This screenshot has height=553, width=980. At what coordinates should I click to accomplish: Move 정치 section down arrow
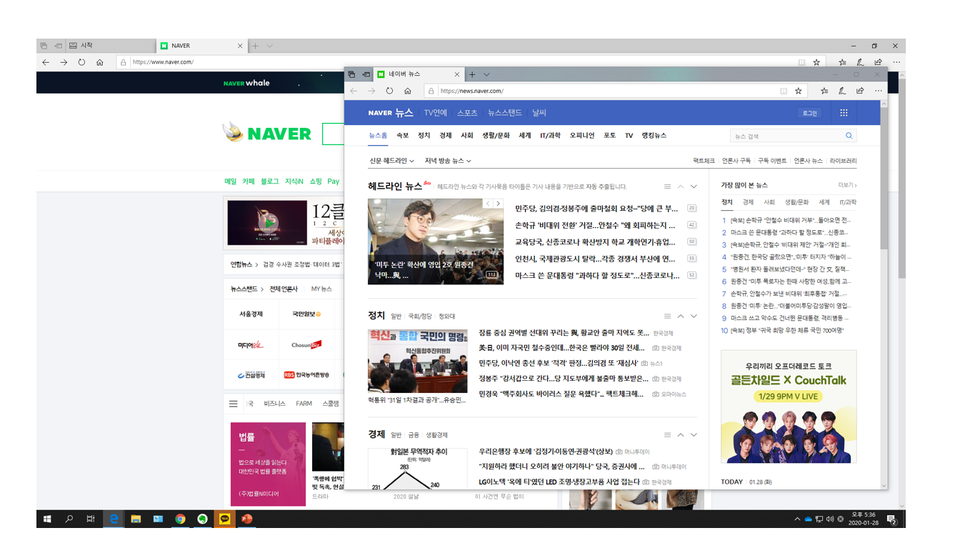click(x=694, y=316)
